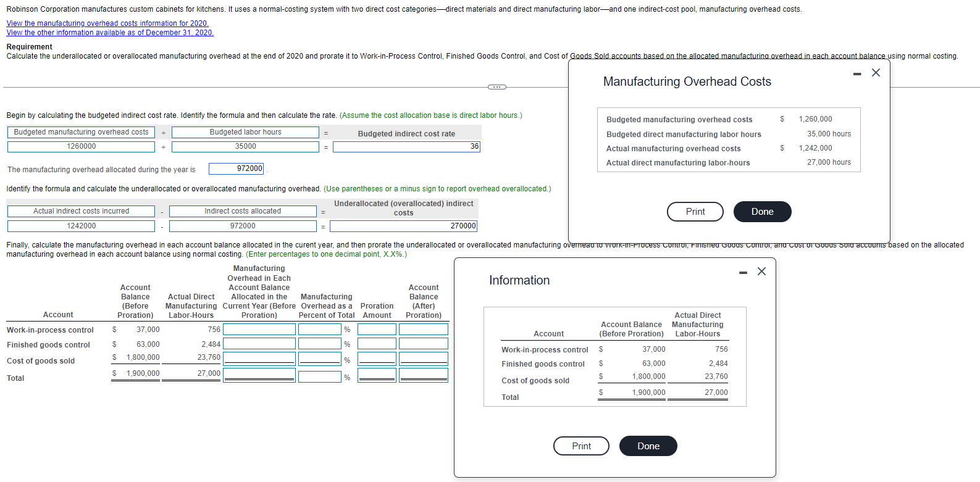Click the Total row percent of total input
This screenshot has height=482, width=980.
[320, 376]
